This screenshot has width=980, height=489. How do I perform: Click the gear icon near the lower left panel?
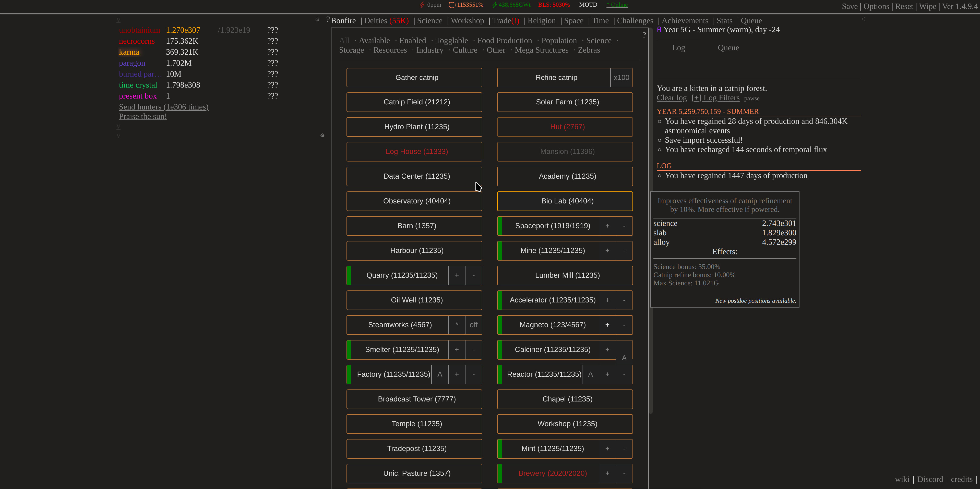tap(322, 135)
